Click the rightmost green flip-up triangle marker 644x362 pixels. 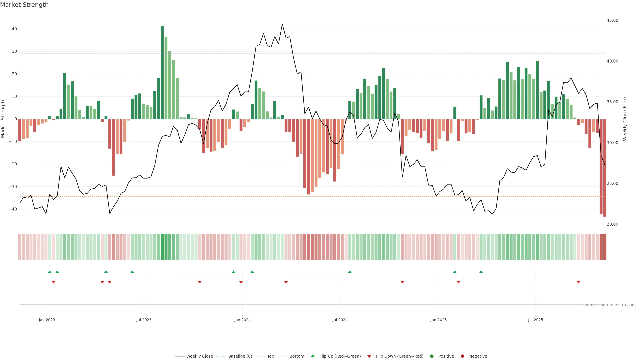[481, 272]
